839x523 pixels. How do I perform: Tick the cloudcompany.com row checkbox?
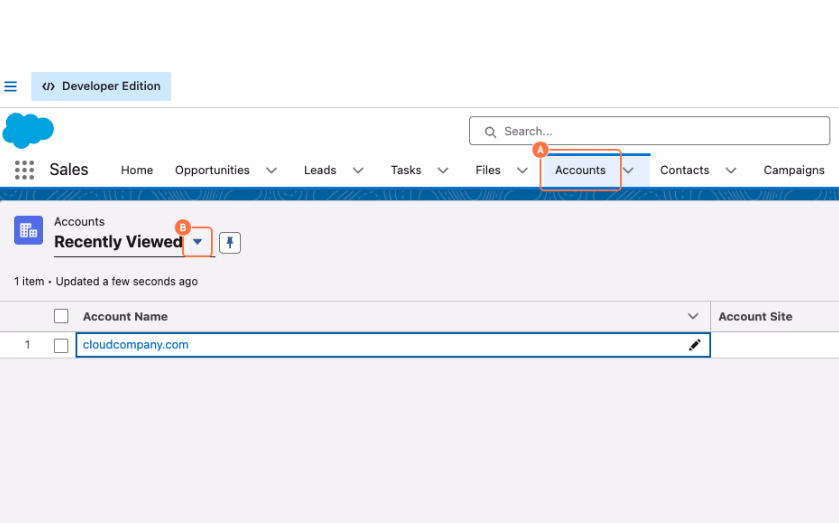click(x=61, y=345)
